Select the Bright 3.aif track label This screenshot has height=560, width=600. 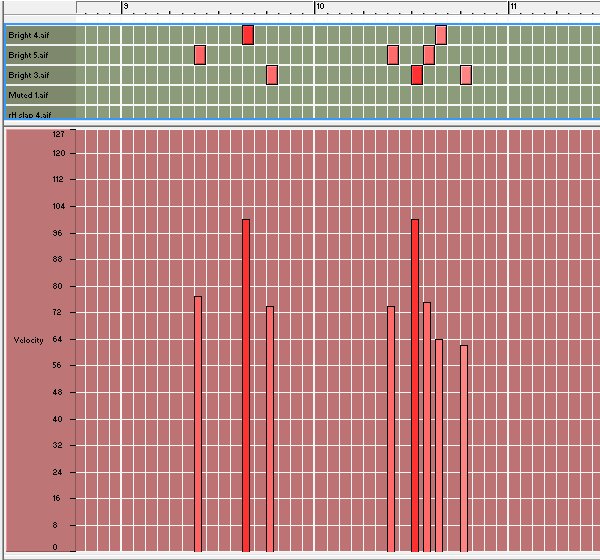click(28, 75)
